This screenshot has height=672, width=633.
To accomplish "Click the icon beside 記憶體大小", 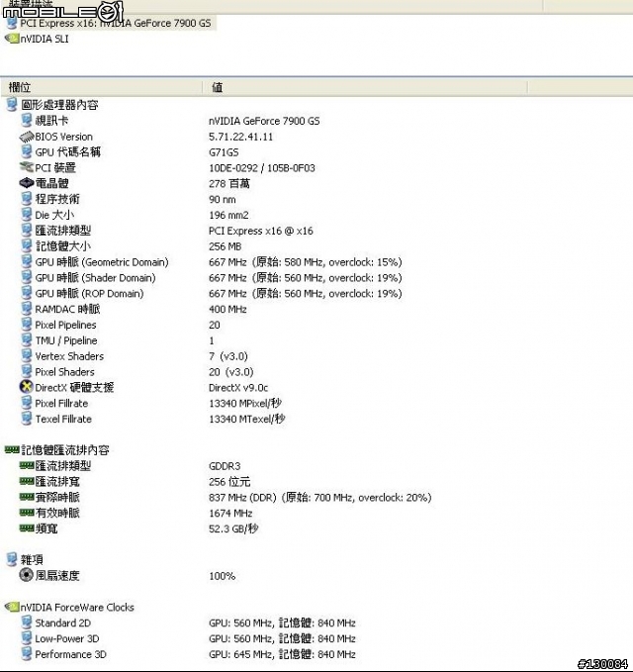I will coord(27,246).
